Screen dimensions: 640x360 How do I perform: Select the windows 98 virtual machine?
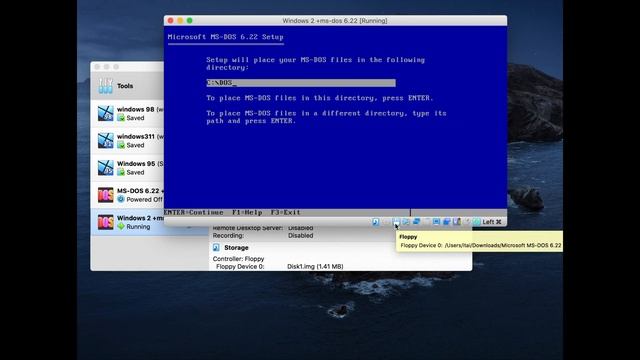(127, 113)
